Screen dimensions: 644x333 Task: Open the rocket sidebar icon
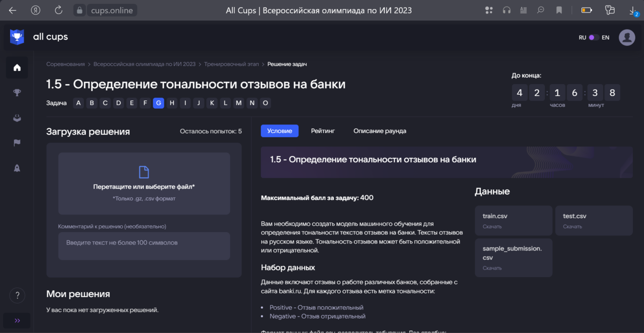[17, 168]
